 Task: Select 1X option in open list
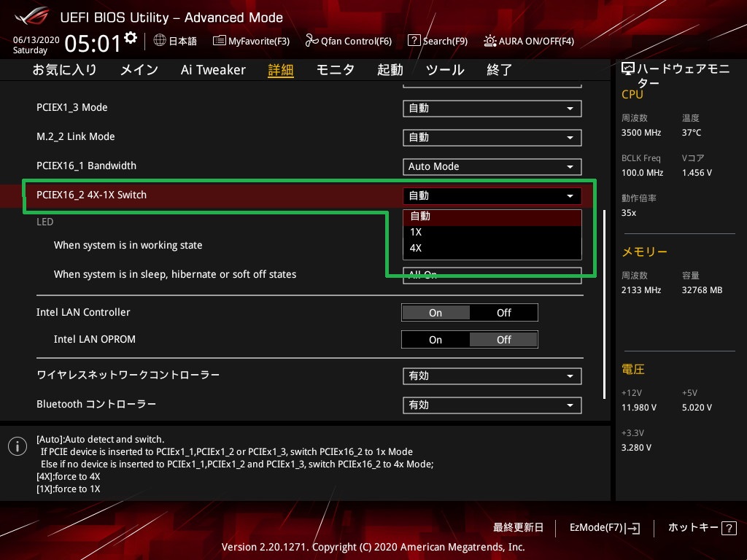click(x=492, y=233)
